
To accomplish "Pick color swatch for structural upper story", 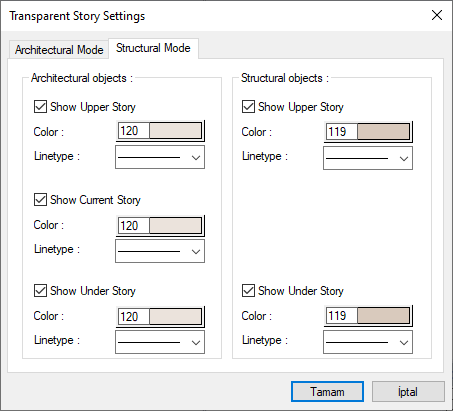I will (x=383, y=132).
